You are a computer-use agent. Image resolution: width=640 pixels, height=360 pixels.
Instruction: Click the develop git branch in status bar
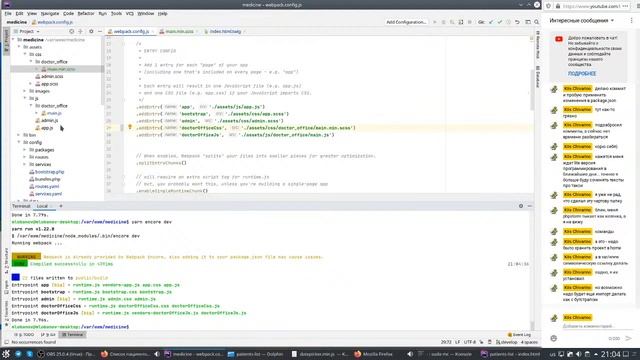[507, 342]
